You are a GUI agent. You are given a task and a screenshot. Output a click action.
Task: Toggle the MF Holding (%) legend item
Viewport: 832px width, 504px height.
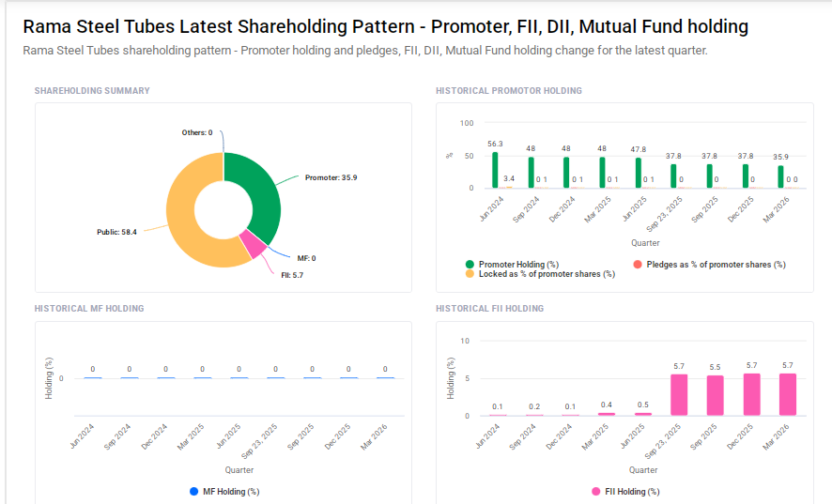coord(224,492)
